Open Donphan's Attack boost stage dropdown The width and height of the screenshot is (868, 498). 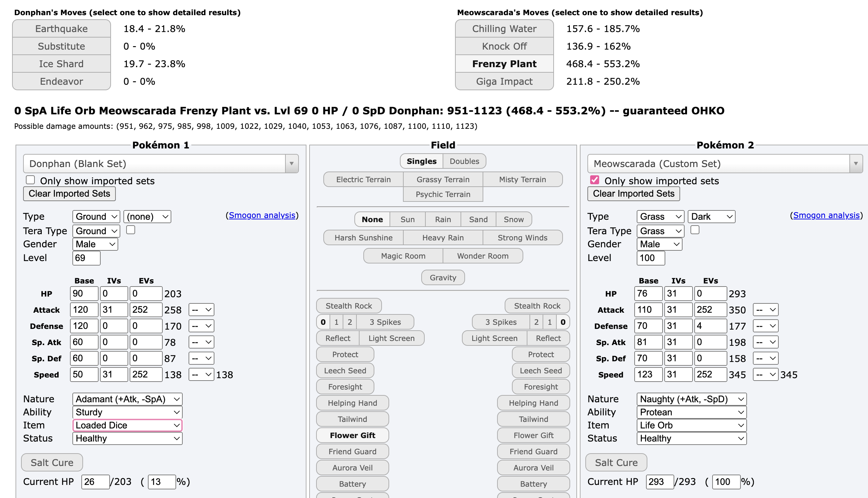point(201,310)
